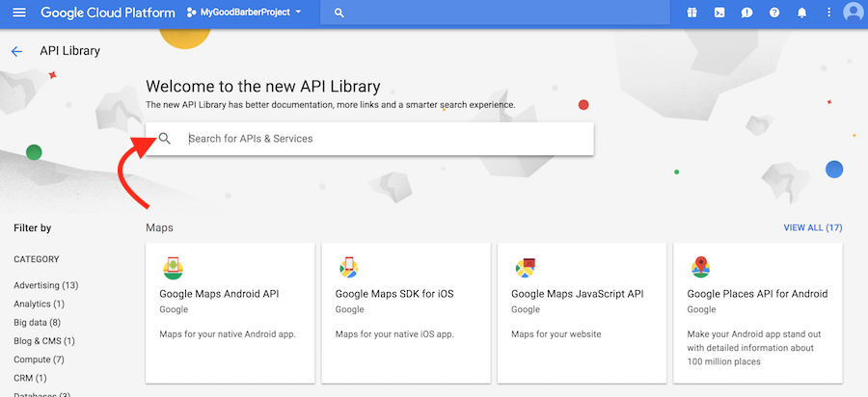
Task: Filter by Advertising (13) category
Action: (x=46, y=285)
